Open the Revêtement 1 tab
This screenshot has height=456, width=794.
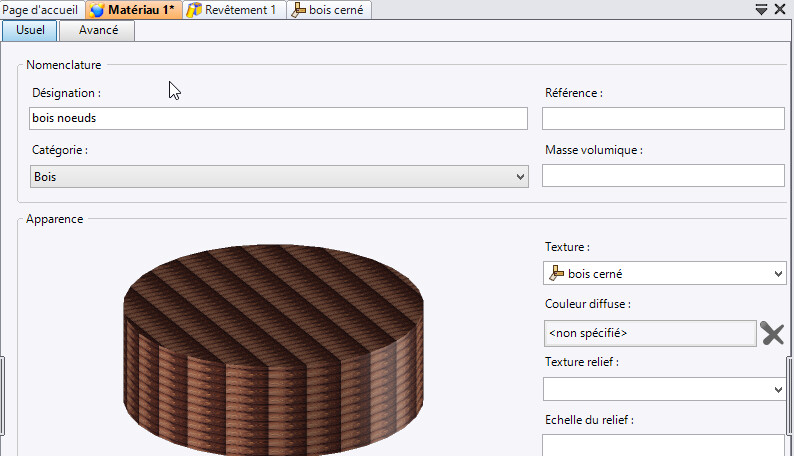234,10
